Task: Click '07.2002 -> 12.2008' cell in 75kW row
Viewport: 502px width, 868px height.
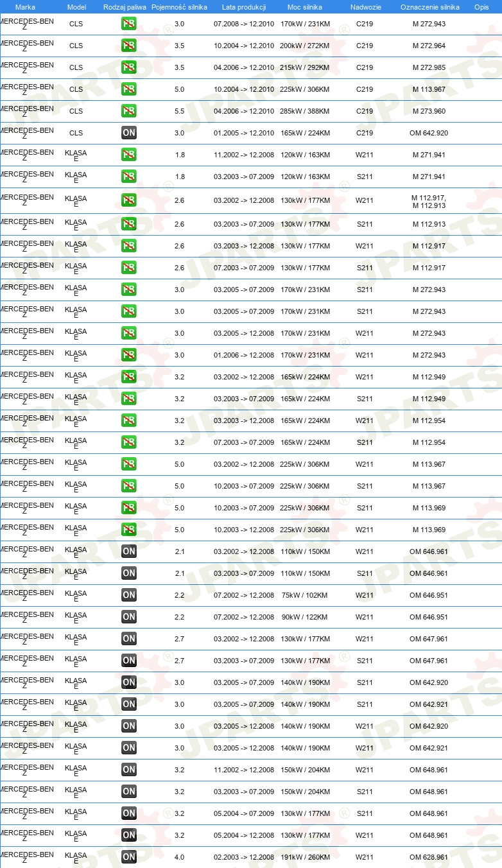Action: point(244,595)
